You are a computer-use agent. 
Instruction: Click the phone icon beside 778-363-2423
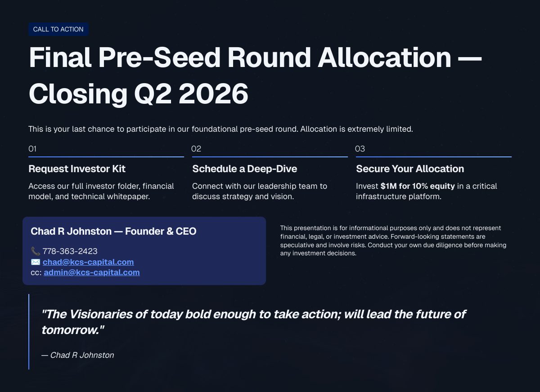36,251
